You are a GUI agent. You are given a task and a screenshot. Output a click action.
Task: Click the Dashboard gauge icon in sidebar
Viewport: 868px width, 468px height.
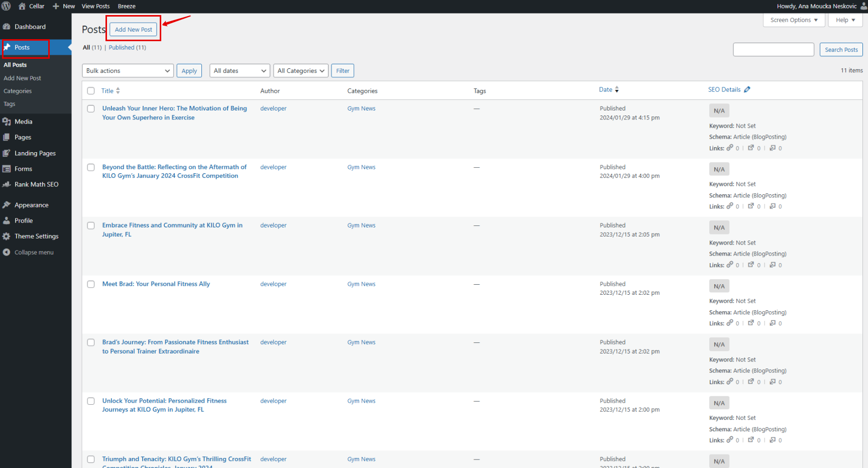7,27
